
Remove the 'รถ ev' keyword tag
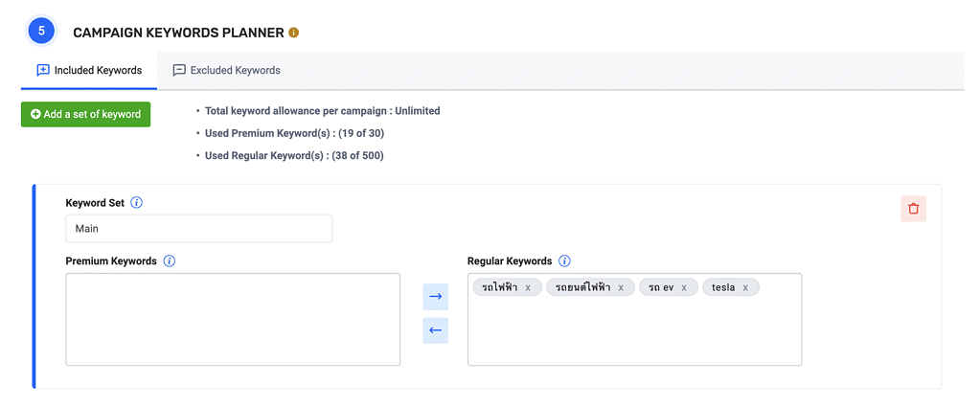click(x=684, y=287)
